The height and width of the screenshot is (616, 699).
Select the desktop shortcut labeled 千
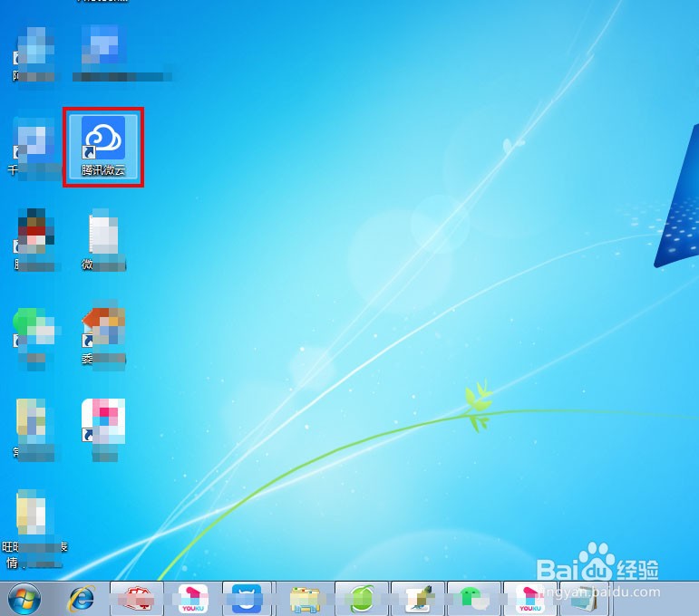34,147
